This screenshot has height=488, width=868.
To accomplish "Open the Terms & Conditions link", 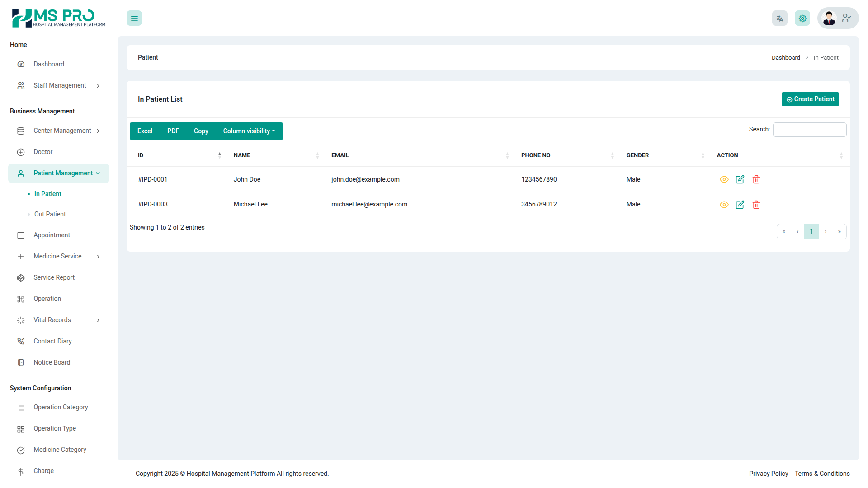I will click(822, 474).
